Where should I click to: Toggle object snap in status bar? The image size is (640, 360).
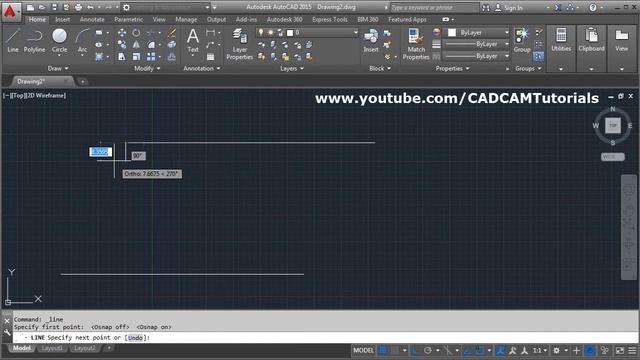(480, 350)
